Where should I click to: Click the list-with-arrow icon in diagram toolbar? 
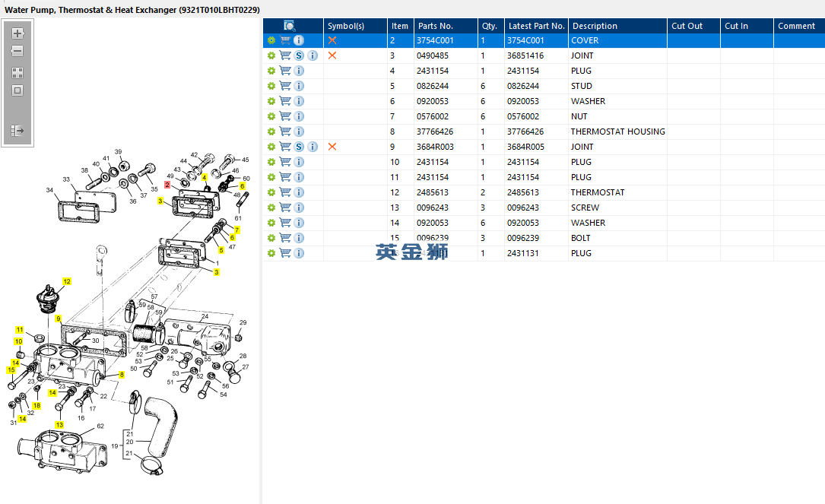[x=17, y=131]
